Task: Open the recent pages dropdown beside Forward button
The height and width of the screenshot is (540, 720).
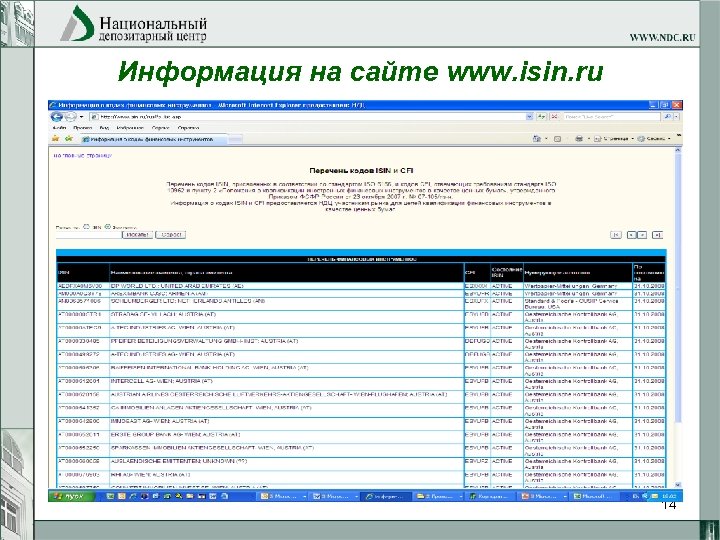Action: (81, 117)
